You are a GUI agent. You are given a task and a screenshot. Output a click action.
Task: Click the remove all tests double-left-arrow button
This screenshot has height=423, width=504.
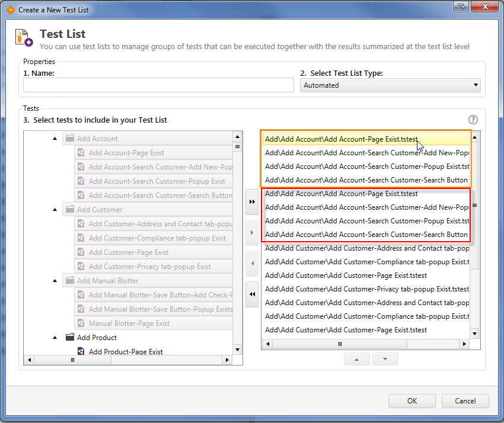pos(252,294)
